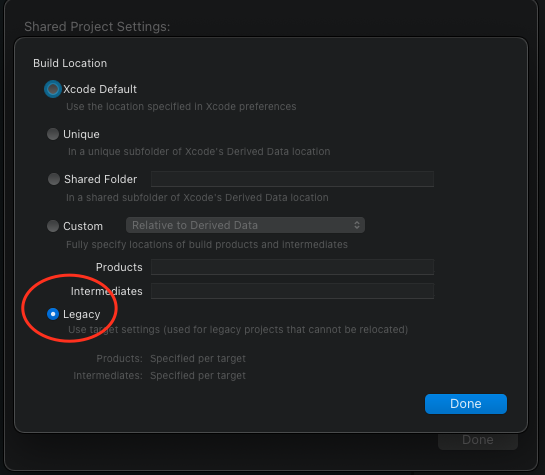
Task: Select the Xcode Default radio button
Action: click(53, 89)
